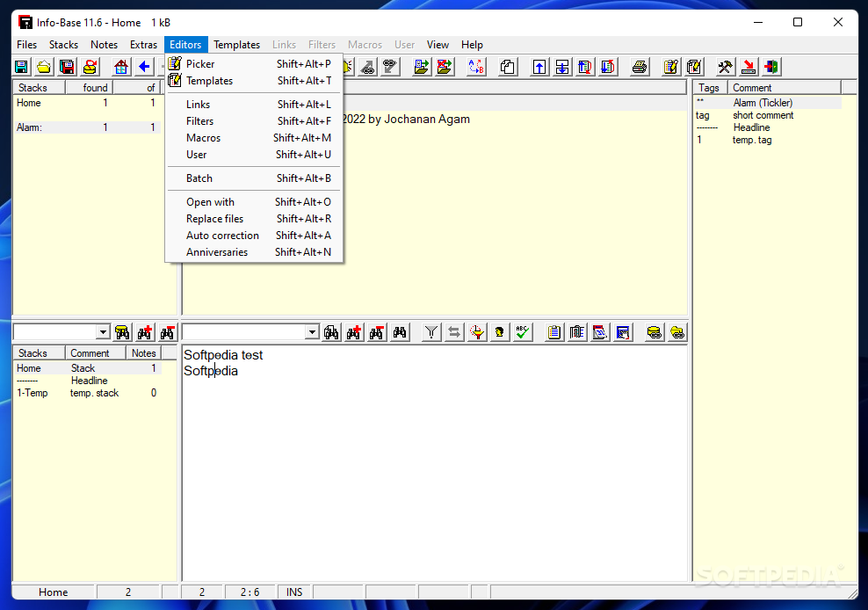
Task: Open the Templates editor toolbar icon
Action: pos(694,67)
